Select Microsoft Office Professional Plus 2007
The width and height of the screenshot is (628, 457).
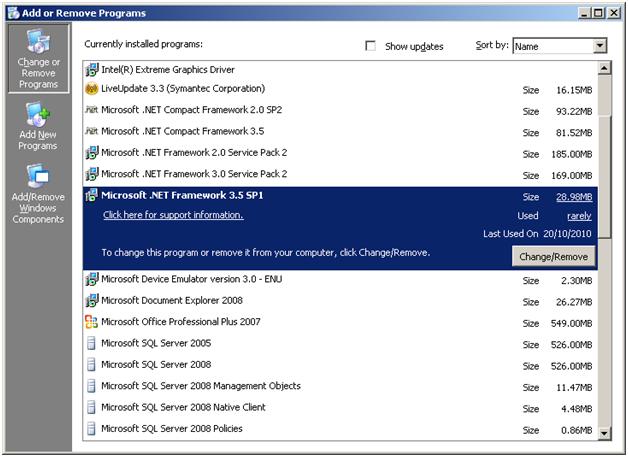(x=340, y=322)
